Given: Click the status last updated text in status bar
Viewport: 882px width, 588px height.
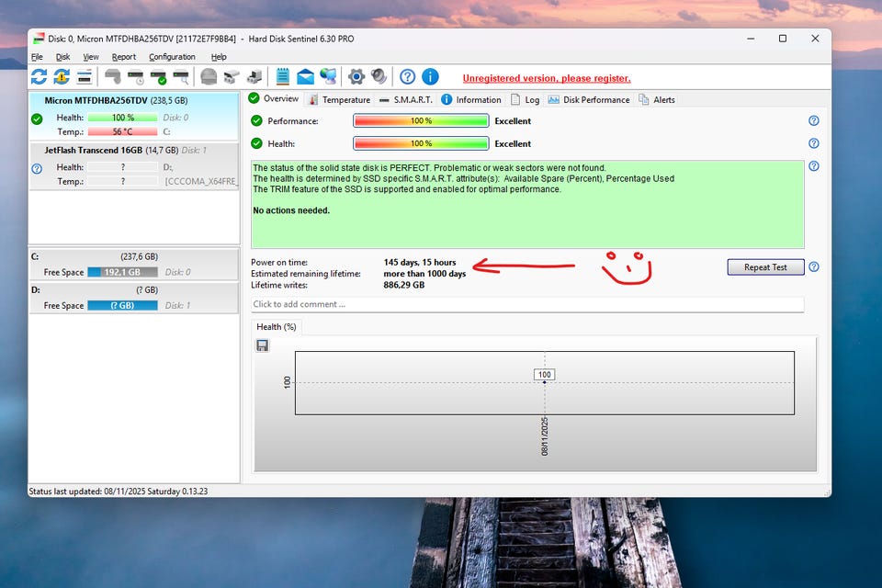Looking at the screenshot, I should click(119, 492).
